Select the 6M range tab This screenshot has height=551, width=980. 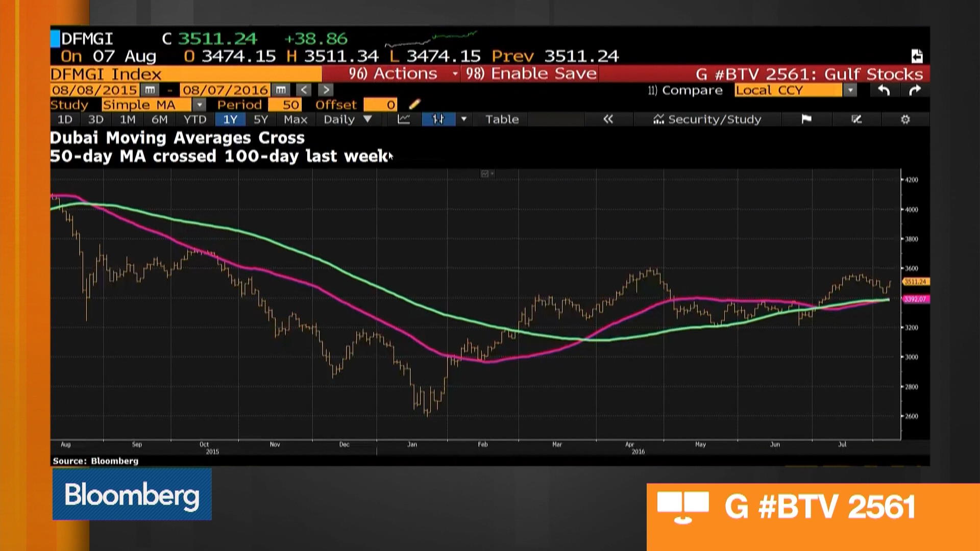point(160,119)
